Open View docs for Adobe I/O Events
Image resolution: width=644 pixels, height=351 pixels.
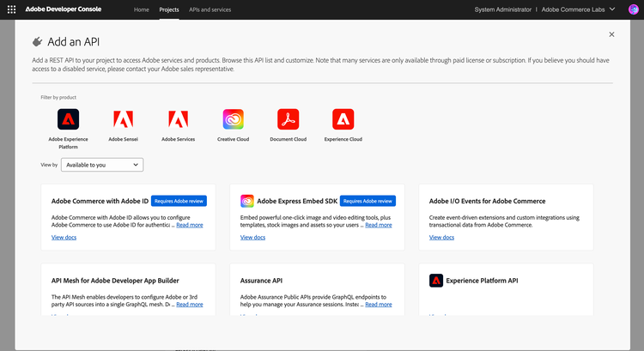coord(441,237)
